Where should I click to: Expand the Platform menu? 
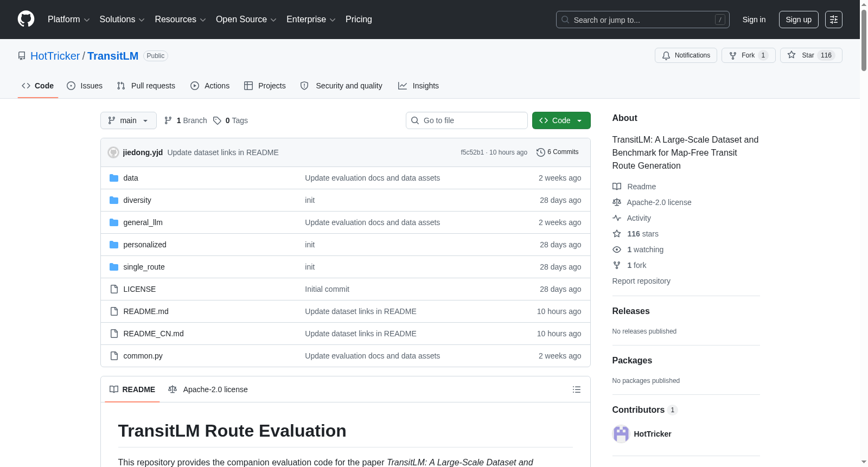click(x=68, y=20)
